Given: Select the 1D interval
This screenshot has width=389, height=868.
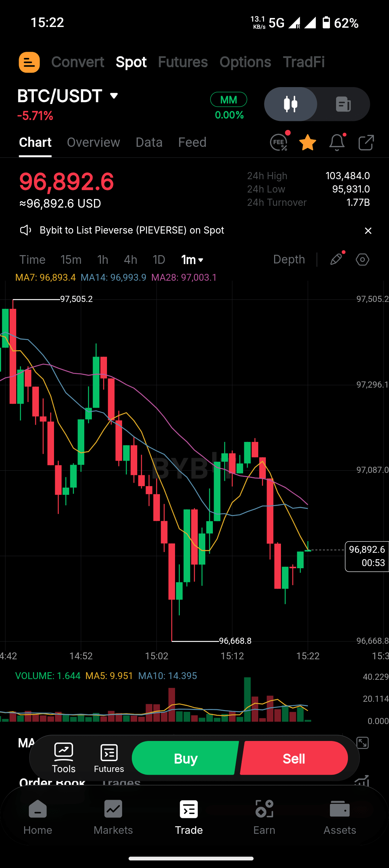Looking at the screenshot, I should coord(159,259).
